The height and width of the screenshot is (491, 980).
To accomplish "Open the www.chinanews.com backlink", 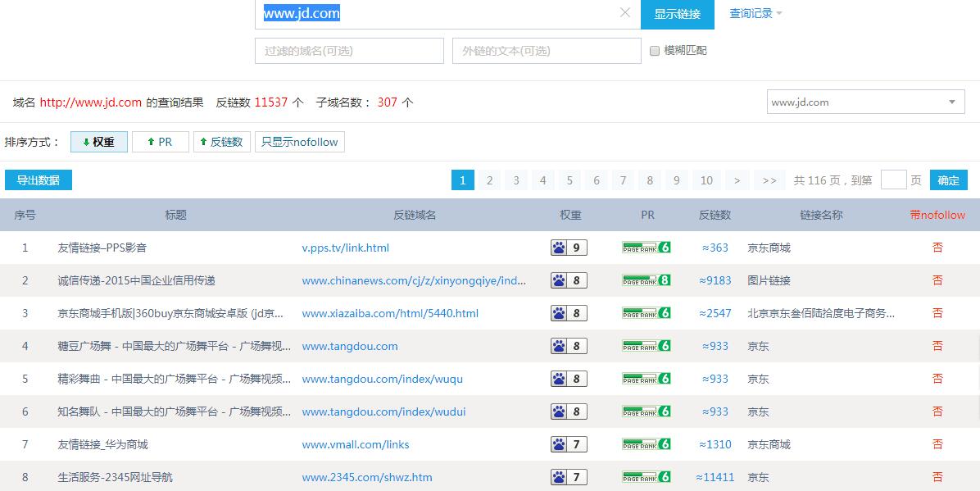I will coord(414,281).
